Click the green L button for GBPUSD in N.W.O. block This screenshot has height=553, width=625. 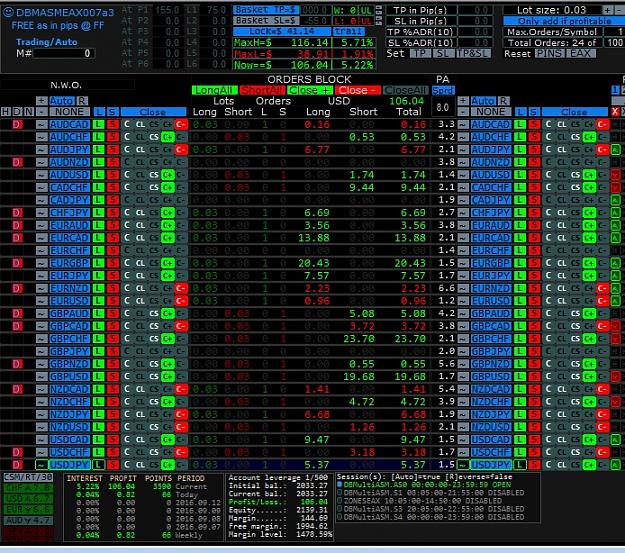coord(98,377)
